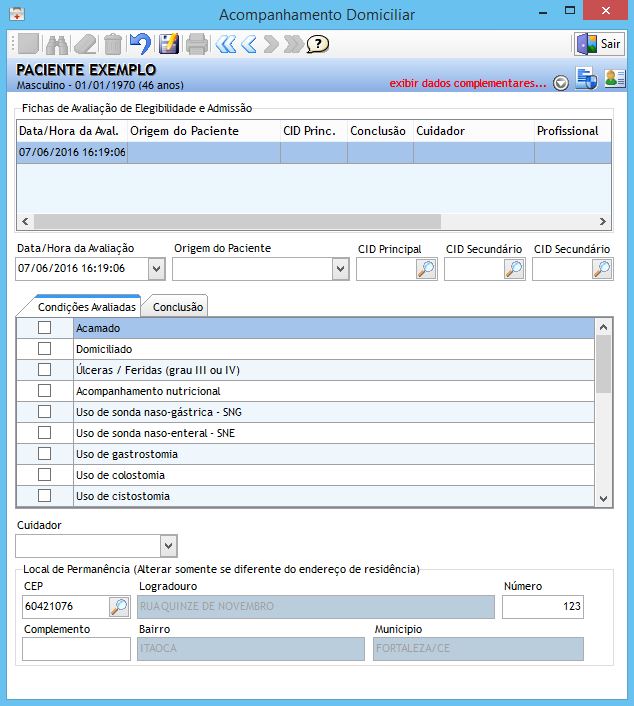634x706 pixels.
Task: Check Uso de gastrostomia checkbox
Action: click(x=44, y=453)
